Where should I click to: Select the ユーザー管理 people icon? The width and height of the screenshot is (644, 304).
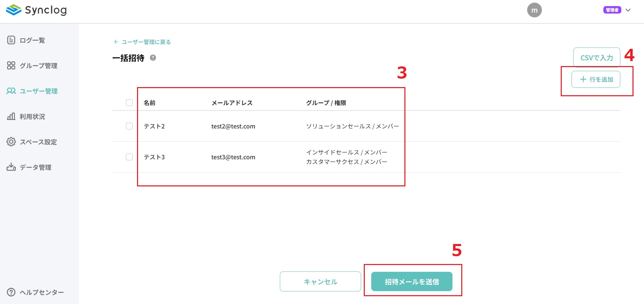pos(11,91)
